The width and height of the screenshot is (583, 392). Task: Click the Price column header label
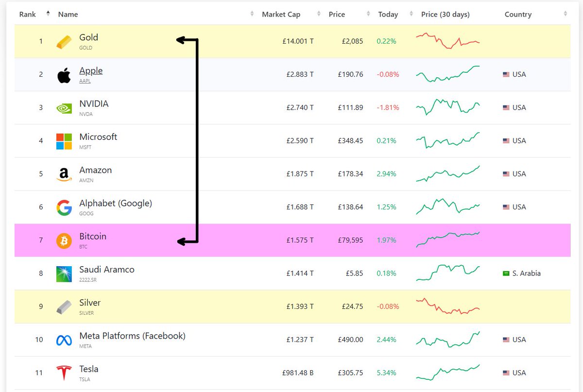click(337, 14)
